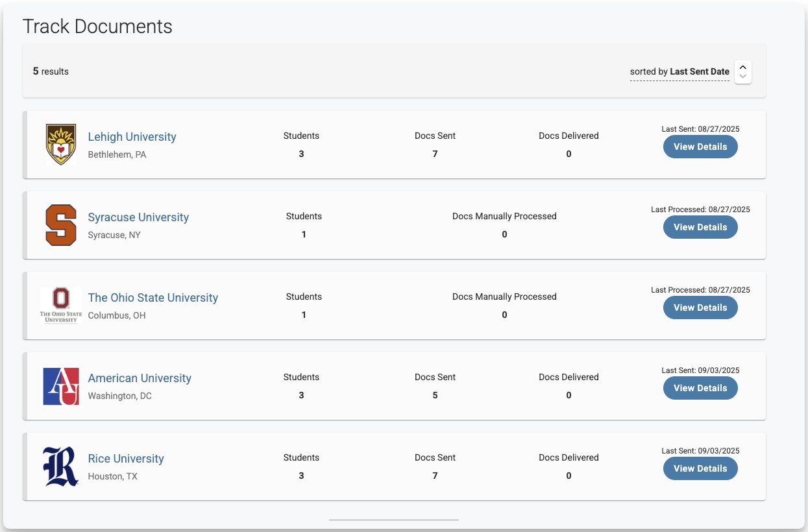Click Docs Delivered value 0 for American University
Image resolution: width=808 pixels, height=532 pixels.
(x=569, y=395)
